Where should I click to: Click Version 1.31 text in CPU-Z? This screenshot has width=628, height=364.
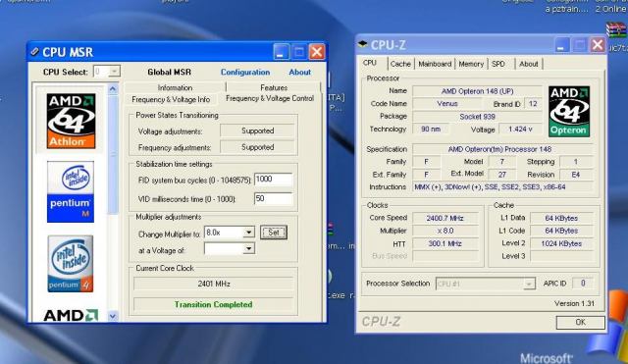(x=574, y=303)
